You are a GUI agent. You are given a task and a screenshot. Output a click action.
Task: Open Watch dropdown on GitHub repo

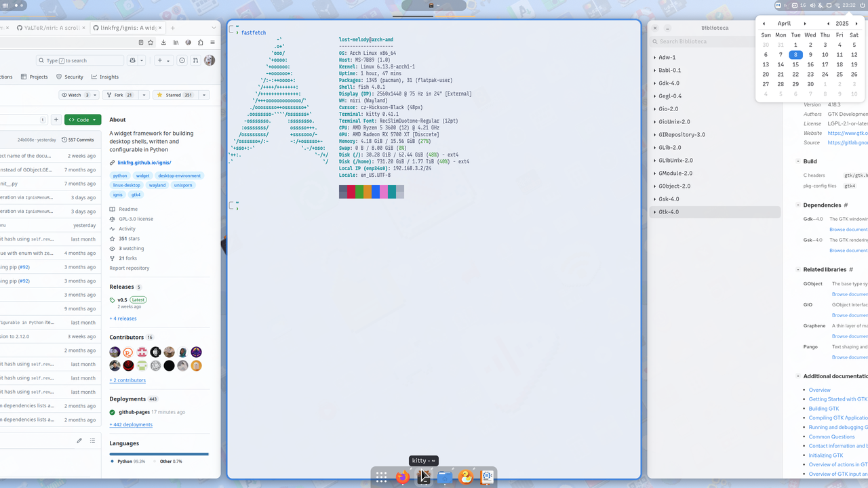click(x=79, y=95)
